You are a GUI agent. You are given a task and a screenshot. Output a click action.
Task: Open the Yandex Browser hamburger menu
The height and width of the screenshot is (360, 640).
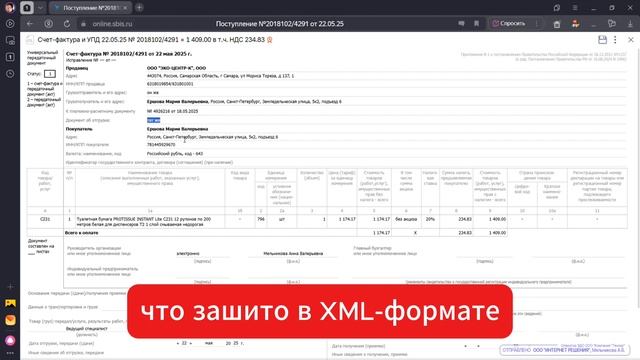(575, 8)
